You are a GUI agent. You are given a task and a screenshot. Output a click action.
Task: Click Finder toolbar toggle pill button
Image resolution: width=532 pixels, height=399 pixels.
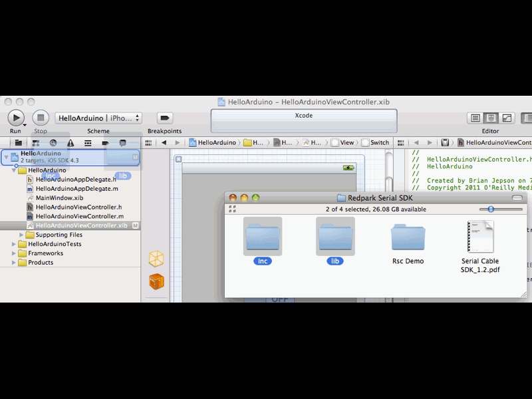[x=517, y=198]
